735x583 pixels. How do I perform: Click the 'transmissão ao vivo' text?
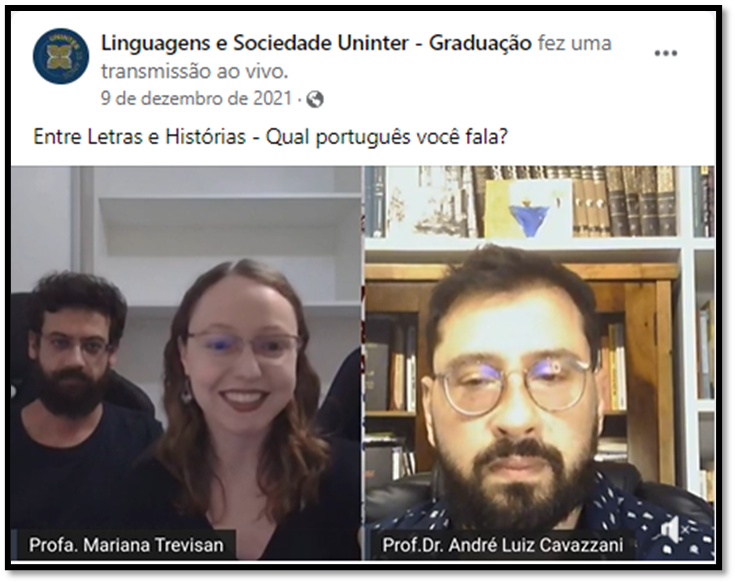[x=195, y=71]
